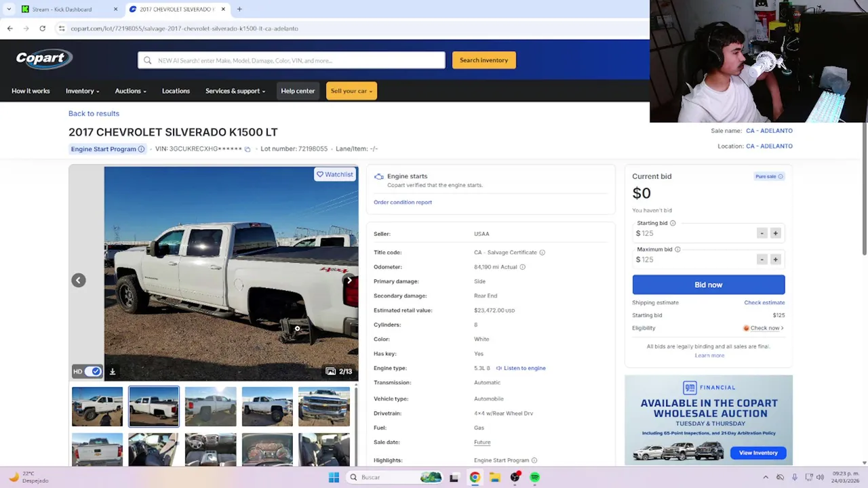Open the Locations menu item
The height and width of the screenshot is (488, 868).
(176, 91)
